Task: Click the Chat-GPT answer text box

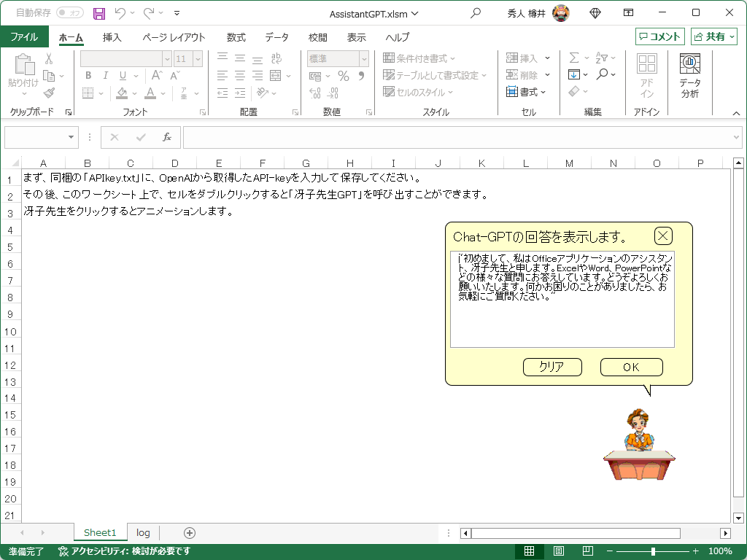Action: click(x=562, y=300)
